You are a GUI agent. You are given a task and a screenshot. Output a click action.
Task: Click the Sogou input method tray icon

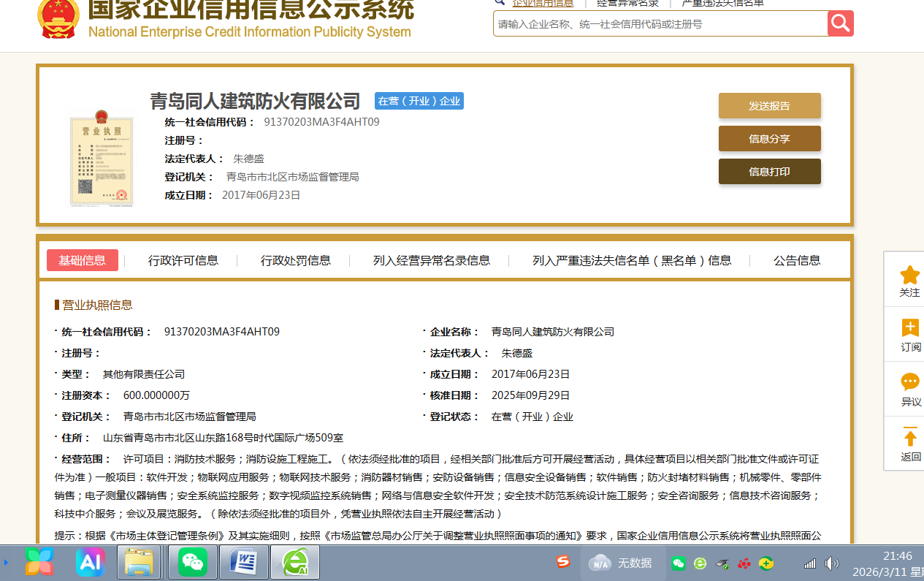click(562, 562)
